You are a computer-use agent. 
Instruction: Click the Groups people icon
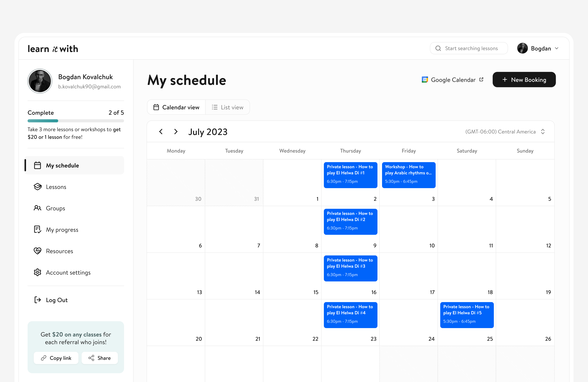[37, 208]
